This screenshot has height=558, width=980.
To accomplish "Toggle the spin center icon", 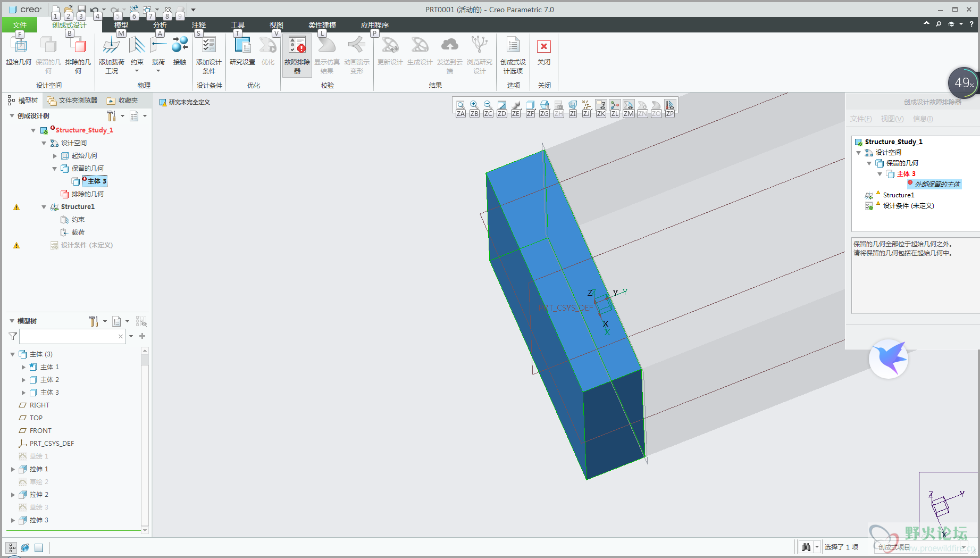I will click(615, 105).
